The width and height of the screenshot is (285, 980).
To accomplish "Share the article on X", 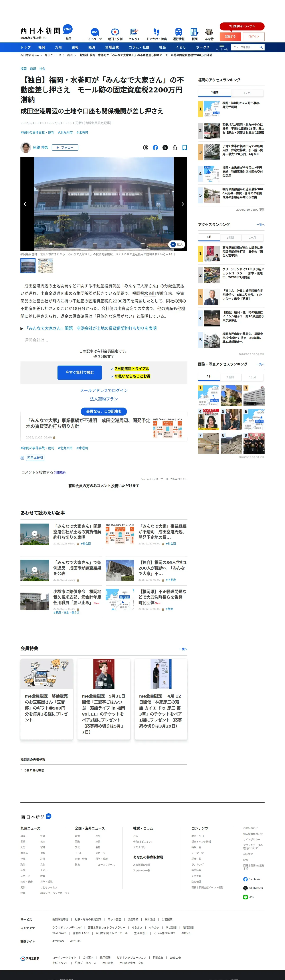I will tap(165, 148).
